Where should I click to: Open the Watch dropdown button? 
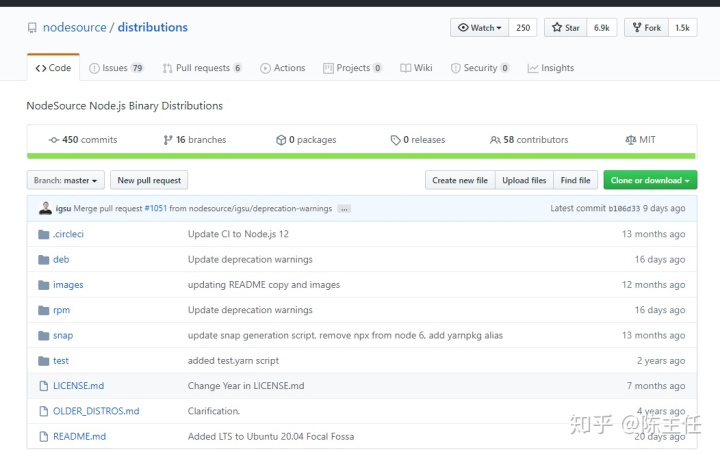[479, 28]
